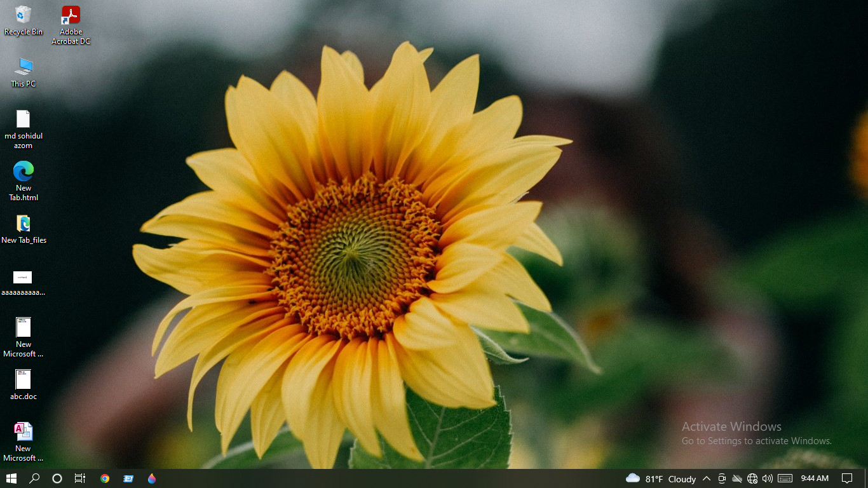Click the Google Chrome taskbar icon
The width and height of the screenshot is (868, 488).
click(x=105, y=478)
